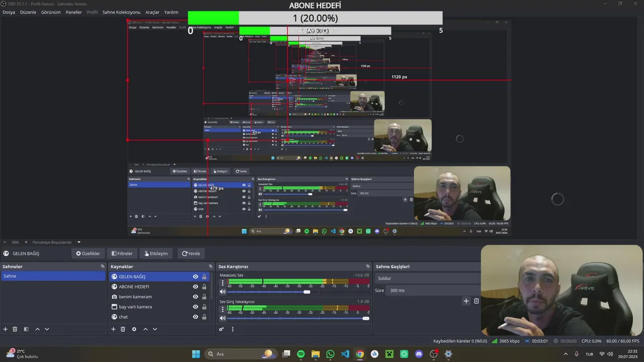The width and height of the screenshot is (644, 362).
Task: Open Masaüstü Ses three-dot options
Action: tap(223, 283)
